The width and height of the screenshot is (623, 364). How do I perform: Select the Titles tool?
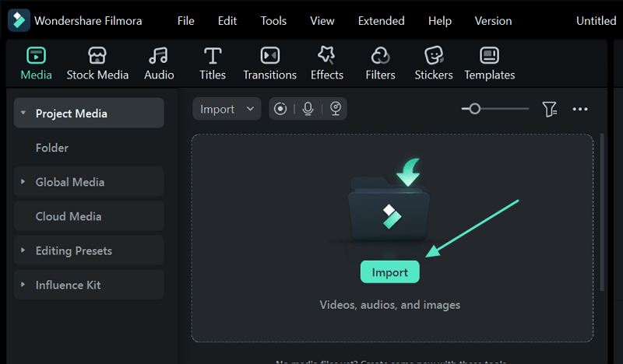point(212,64)
